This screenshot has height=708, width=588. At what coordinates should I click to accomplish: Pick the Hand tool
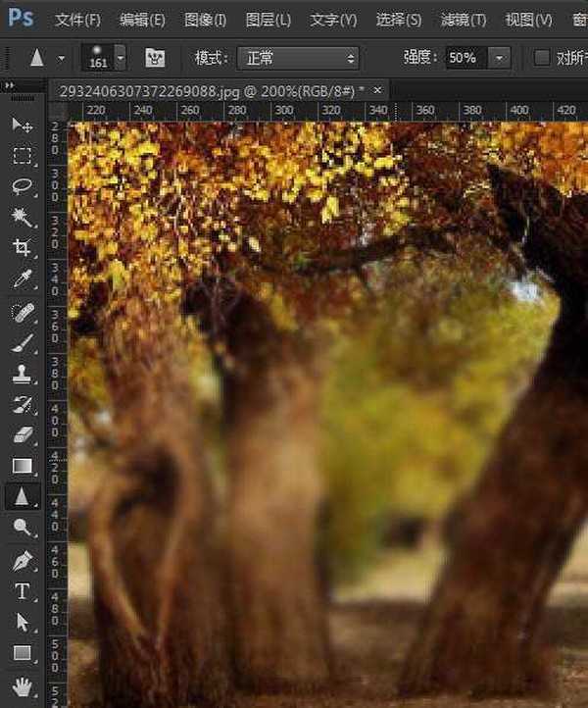click(x=22, y=684)
